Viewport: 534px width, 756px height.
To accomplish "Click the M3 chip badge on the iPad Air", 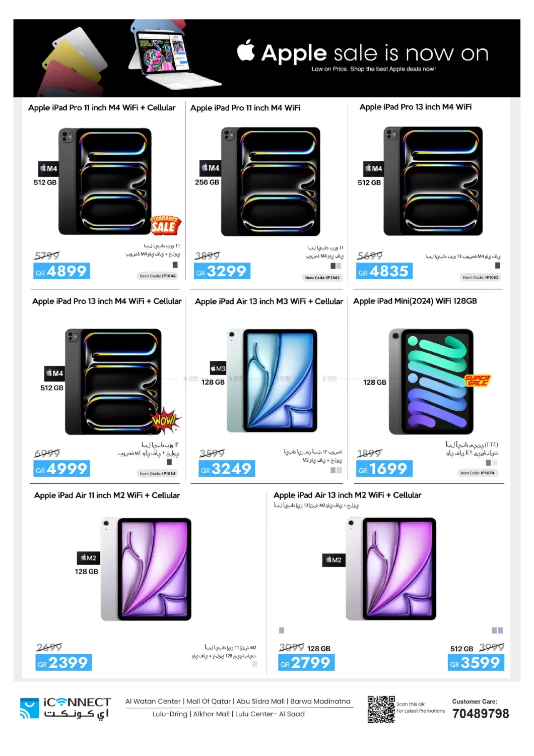I will coord(218,368).
